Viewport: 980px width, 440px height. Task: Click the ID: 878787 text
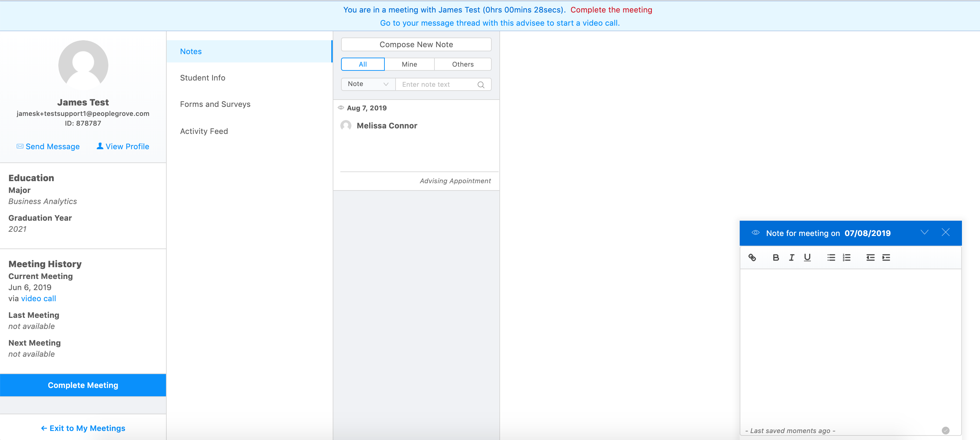click(x=83, y=123)
